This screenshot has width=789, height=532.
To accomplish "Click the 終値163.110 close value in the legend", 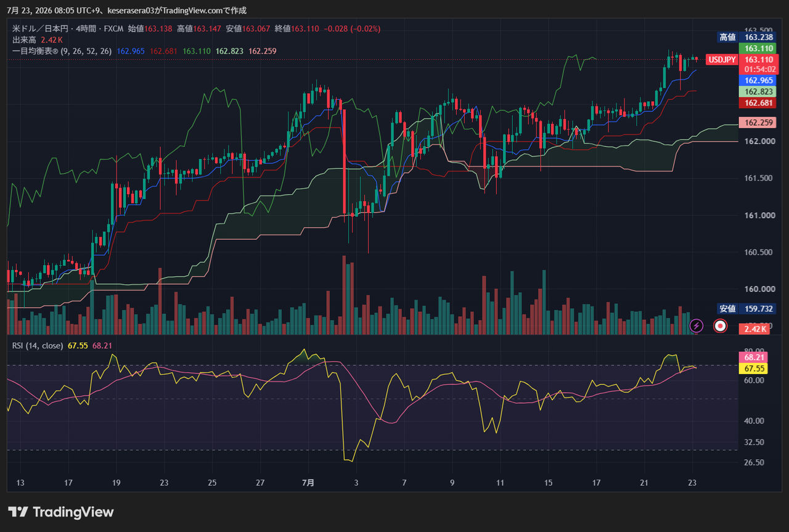I will [296, 28].
